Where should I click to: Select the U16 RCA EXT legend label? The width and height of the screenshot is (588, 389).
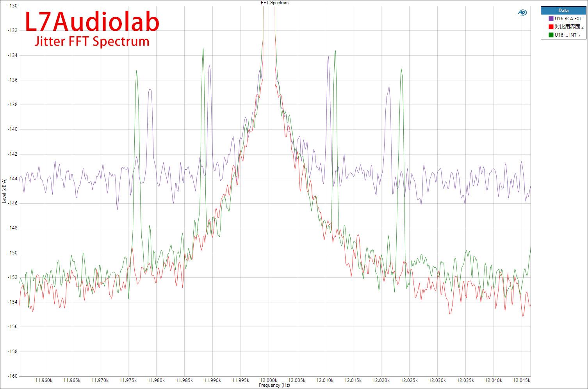pyautogui.click(x=568, y=19)
